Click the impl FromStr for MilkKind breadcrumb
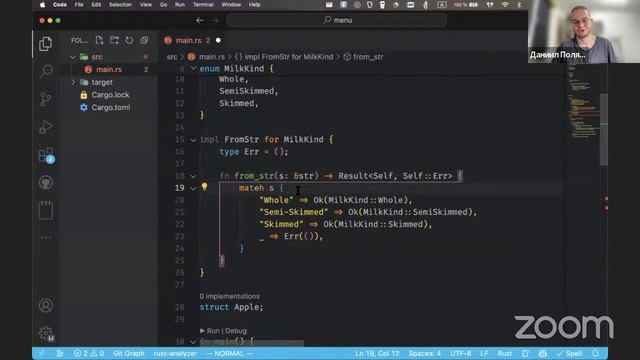This screenshot has width=640, height=360. coord(284,57)
